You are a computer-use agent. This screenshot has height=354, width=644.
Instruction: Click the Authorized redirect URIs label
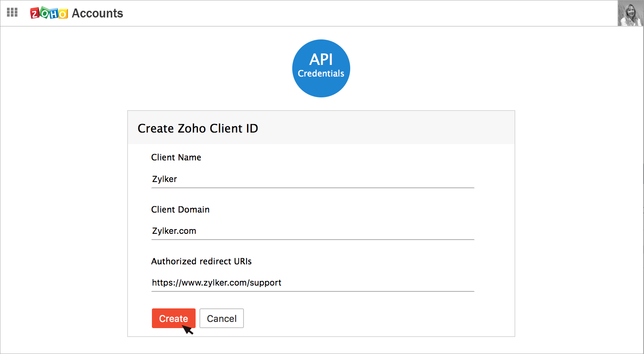(x=201, y=261)
